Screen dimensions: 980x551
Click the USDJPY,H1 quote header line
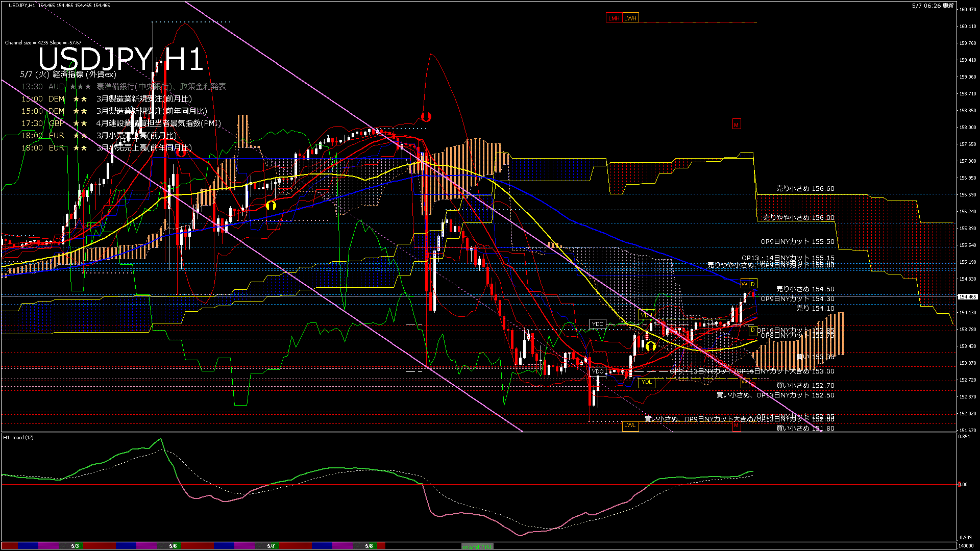[x=59, y=5]
